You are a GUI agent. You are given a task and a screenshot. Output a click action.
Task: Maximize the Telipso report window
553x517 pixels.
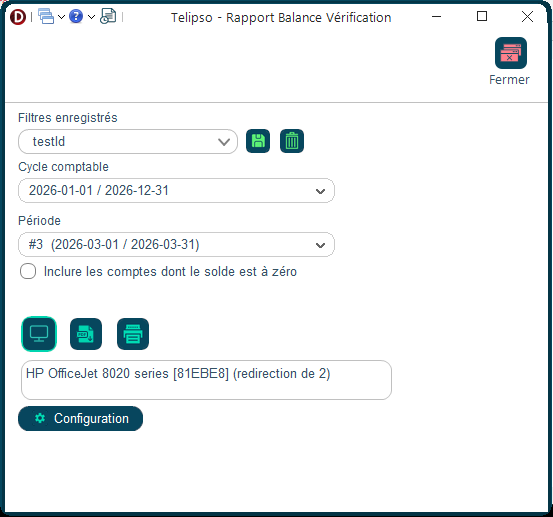click(x=482, y=16)
